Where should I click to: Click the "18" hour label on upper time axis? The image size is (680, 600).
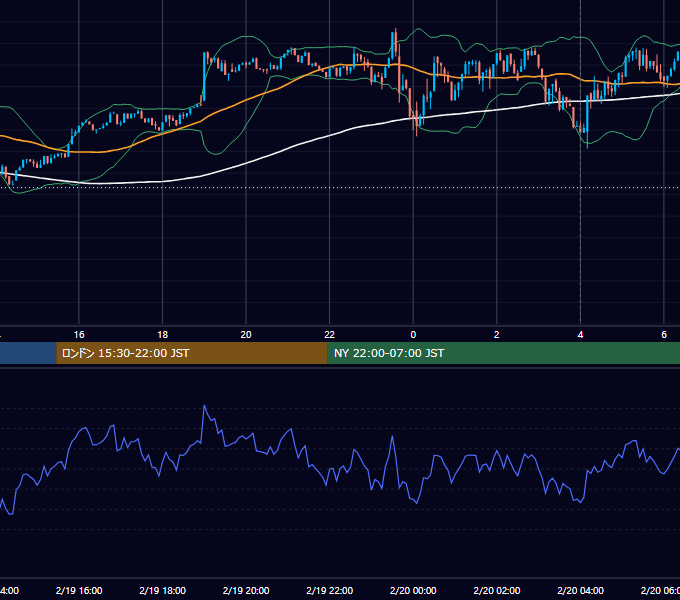(162, 335)
